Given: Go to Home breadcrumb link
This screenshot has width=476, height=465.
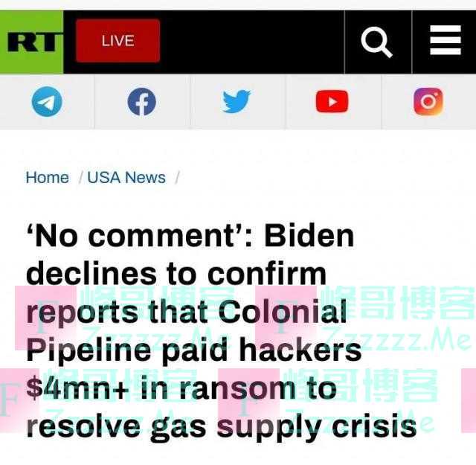Looking at the screenshot, I should coord(47,177).
